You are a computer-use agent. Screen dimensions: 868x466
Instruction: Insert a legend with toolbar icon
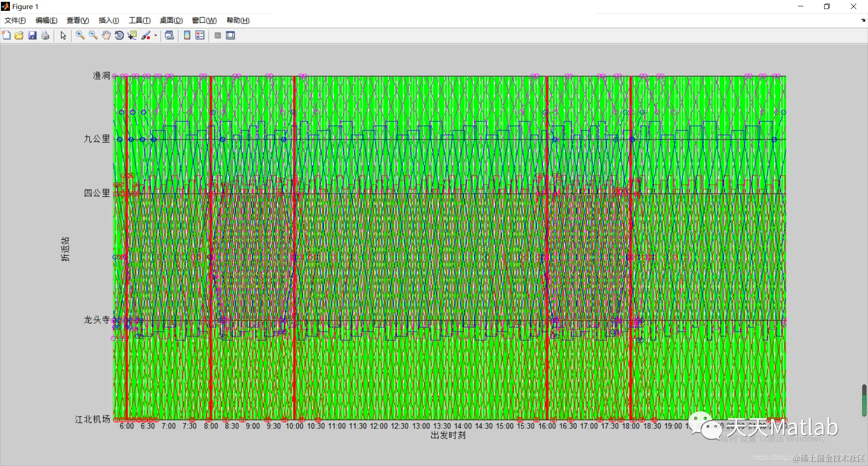200,35
